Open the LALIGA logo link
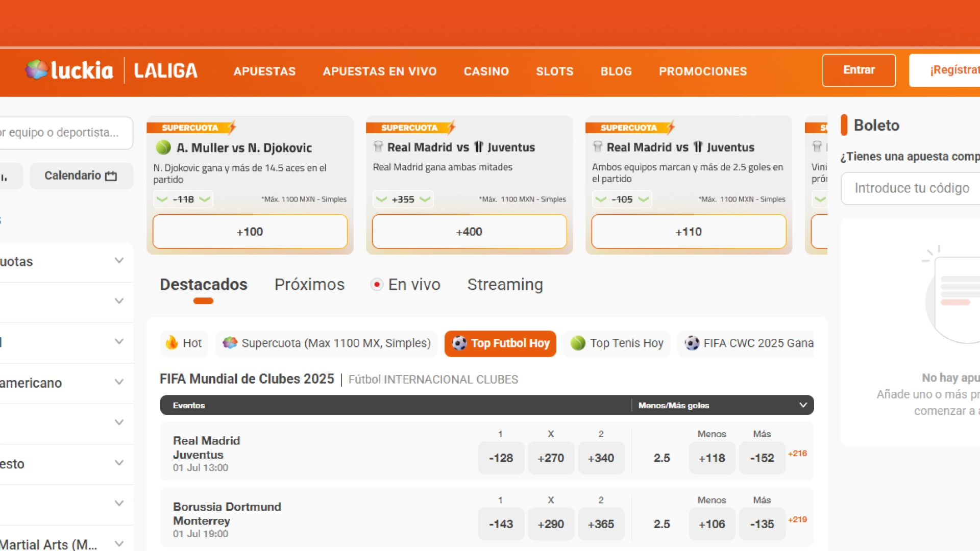This screenshot has width=980, height=551. point(165,70)
